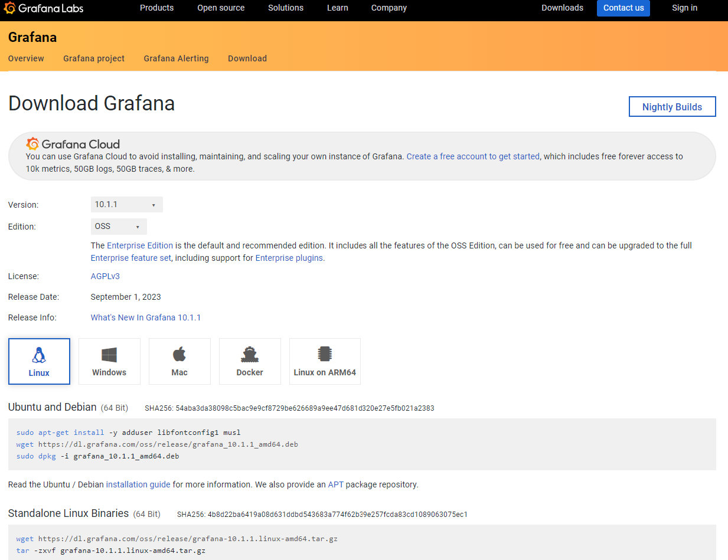This screenshot has height=560, width=728.
Task: Click the Grafana Labs logo
Action: coord(44,8)
